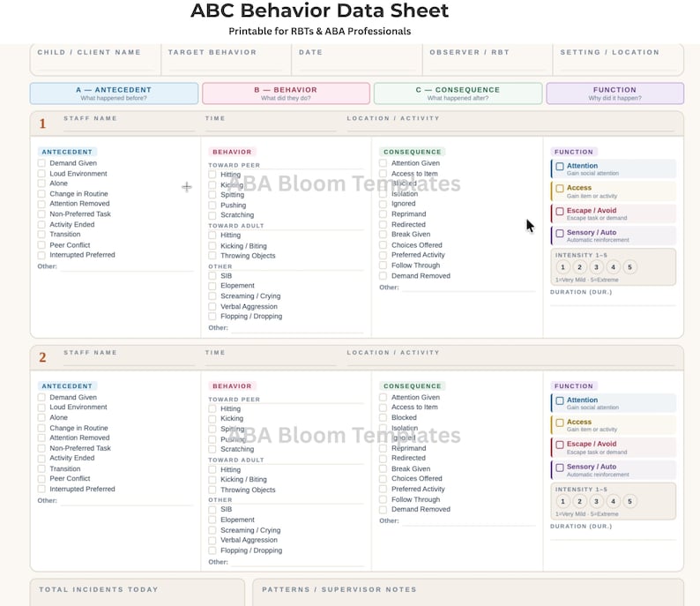Tick Sensory / Auto function in incident 2

560,468
